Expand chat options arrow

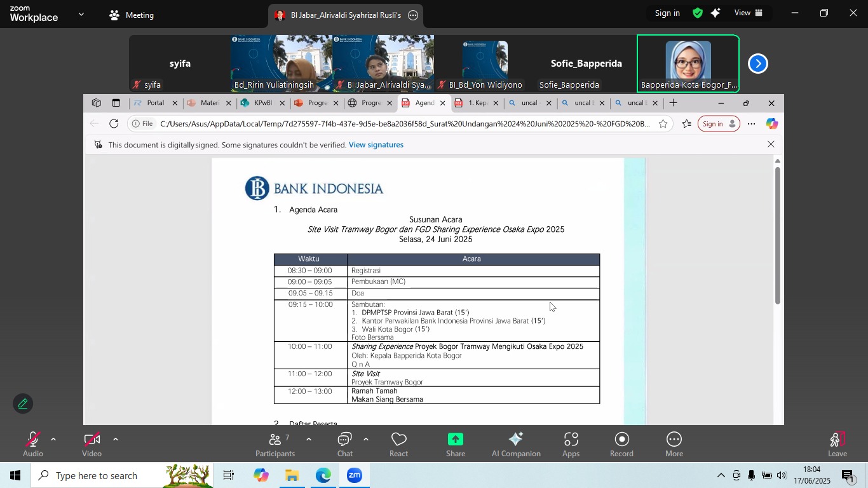point(366,439)
